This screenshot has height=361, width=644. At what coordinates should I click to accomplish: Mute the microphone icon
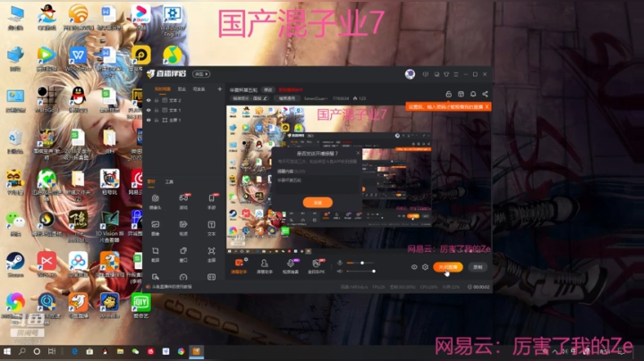click(340, 263)
